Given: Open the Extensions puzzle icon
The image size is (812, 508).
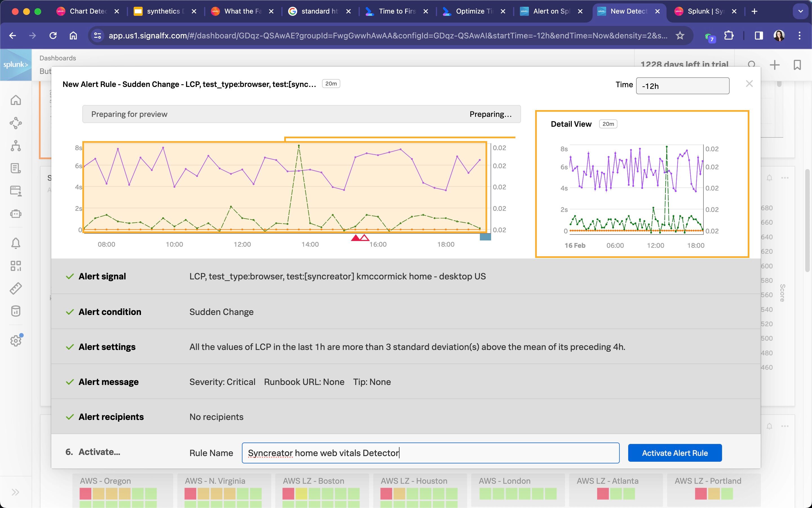Looking at the screenshot, I should 729,36.
